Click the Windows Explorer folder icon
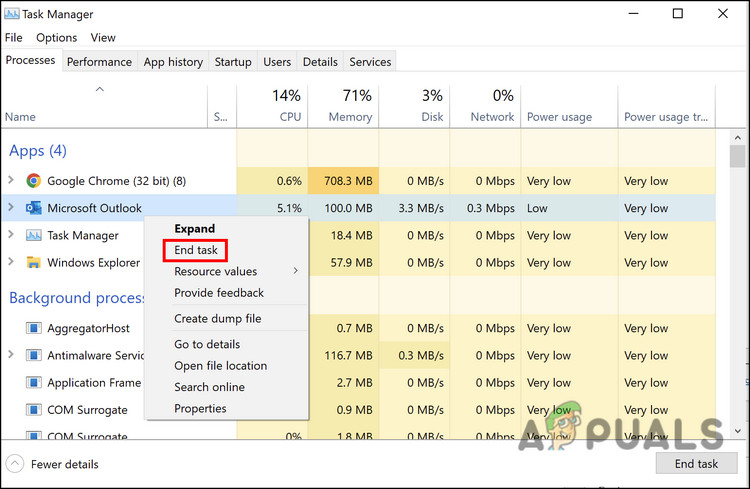 point(33,263)
